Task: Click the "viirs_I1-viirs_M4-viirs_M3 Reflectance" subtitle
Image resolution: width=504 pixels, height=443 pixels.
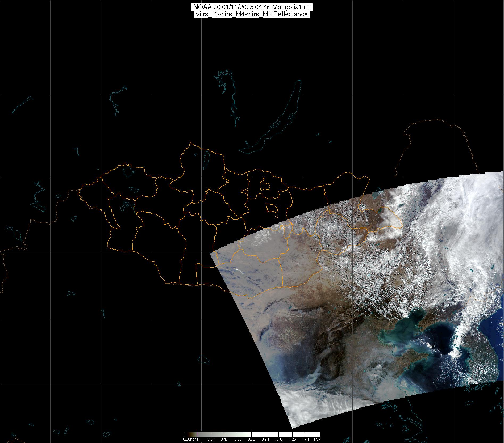Action: coord(252,14)
